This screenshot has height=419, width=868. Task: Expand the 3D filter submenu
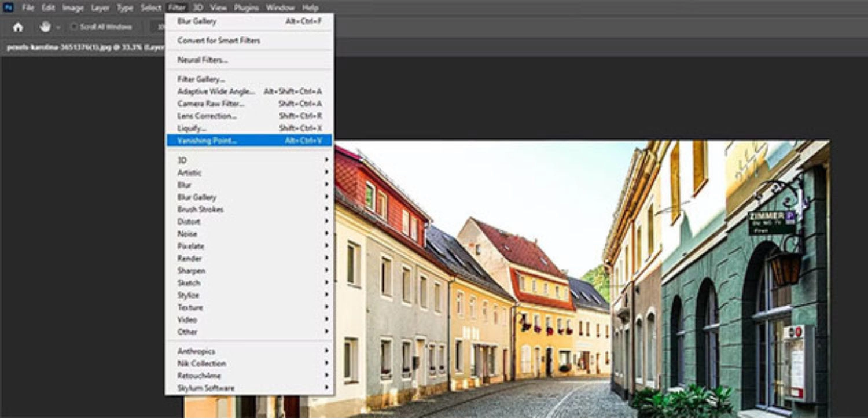[249, 160]
